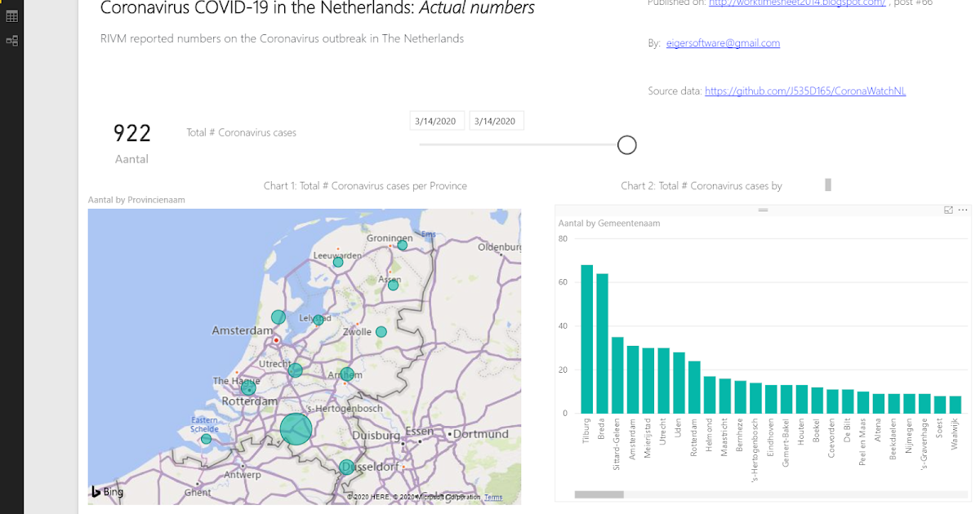
Task: Select the Tilburg bar in Chart 2
Action: tap(586, 339)
